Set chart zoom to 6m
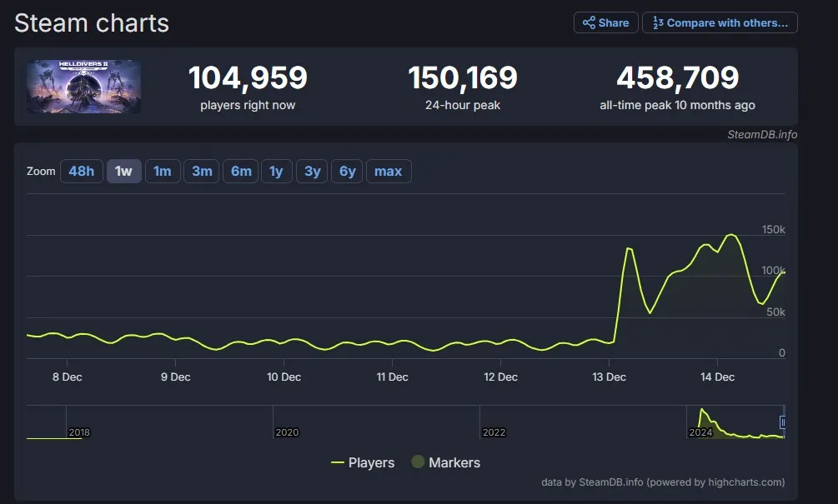Viewport: 838px width, 504px height. tap(240, 172)
